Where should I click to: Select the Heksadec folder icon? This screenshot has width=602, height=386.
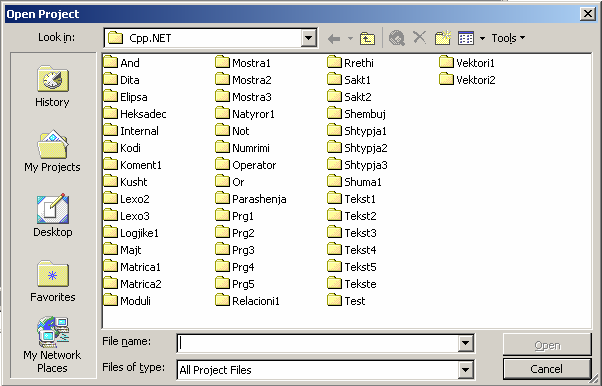pyautogui.click(x=111, y=113)
